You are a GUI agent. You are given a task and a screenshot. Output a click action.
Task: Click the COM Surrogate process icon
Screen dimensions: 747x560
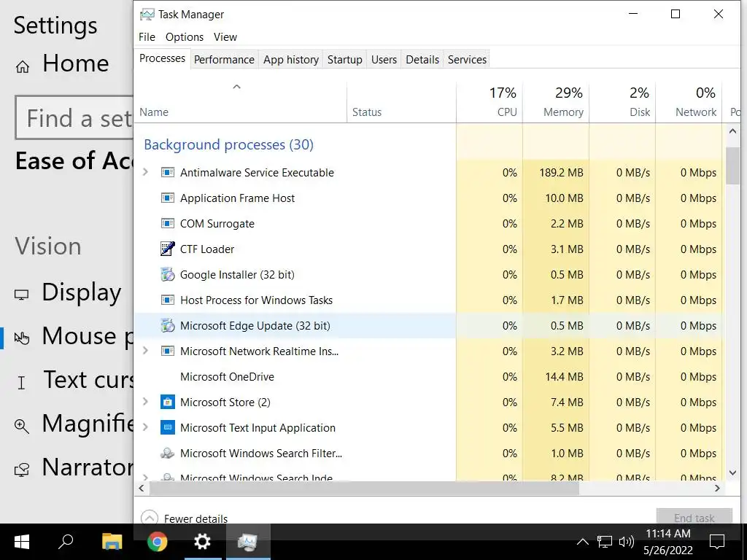coord(167,223)
